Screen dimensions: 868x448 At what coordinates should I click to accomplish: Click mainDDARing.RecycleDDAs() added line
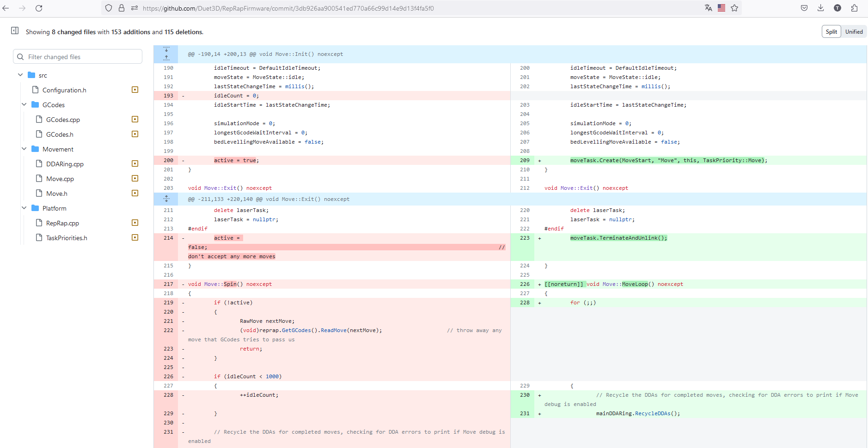tap(638, 413)
